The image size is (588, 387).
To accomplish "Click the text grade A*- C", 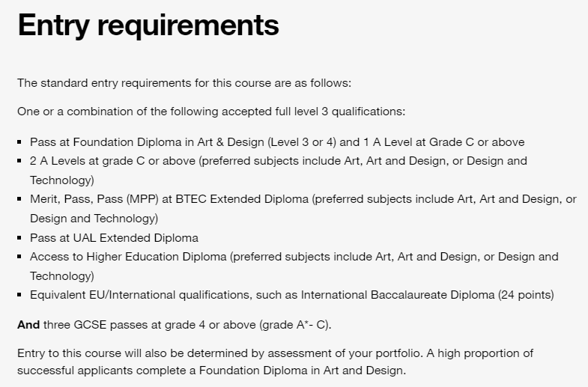I will coord(295,324).
